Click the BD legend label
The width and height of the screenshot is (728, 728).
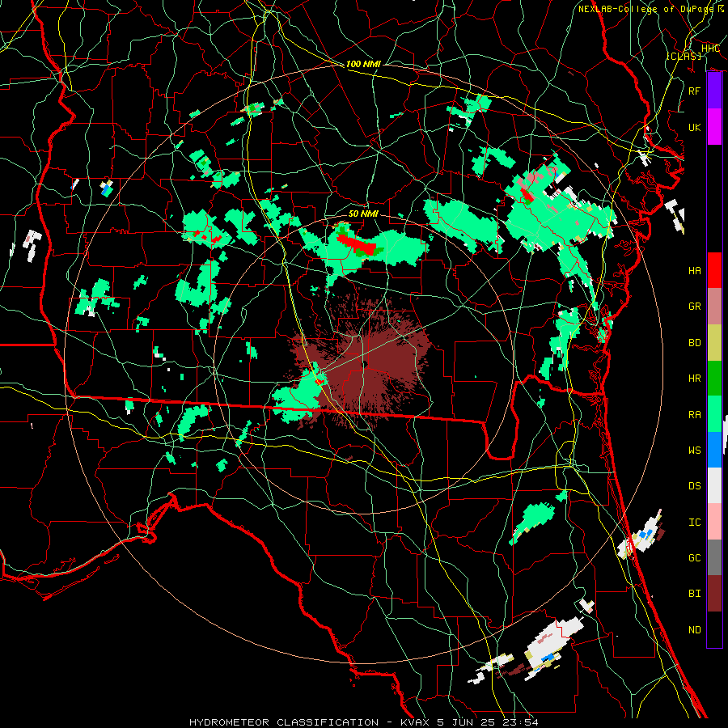click(694, 343)
